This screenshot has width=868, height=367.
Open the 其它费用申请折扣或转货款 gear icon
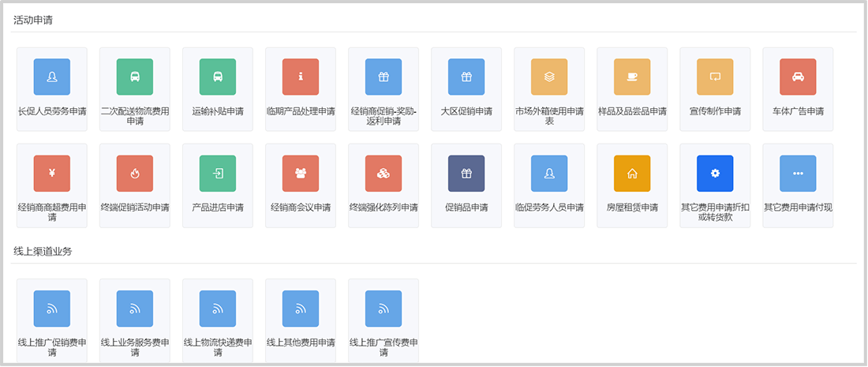click(x=715, y=174)
